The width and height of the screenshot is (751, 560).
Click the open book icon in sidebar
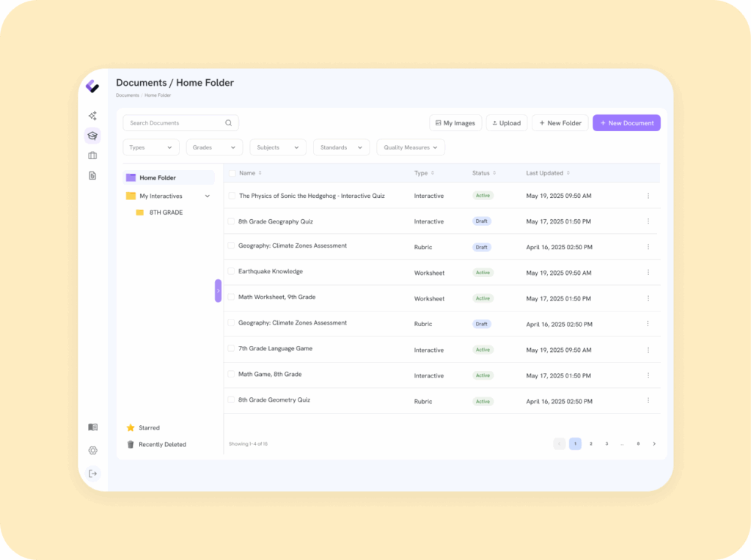tap(92, 427)
